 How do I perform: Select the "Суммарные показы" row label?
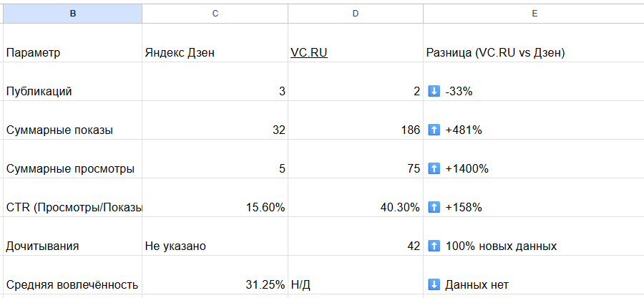tap(72, 130)
